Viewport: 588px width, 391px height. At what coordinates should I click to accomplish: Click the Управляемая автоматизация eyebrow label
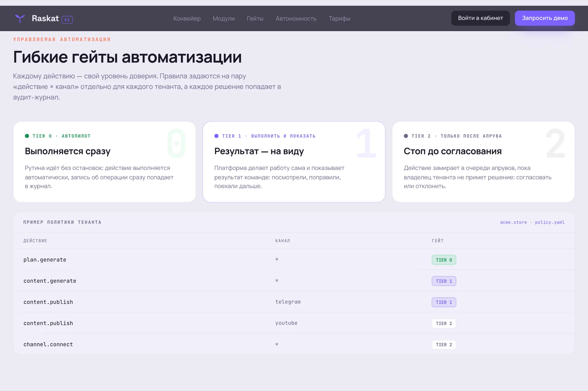point(62,39)
